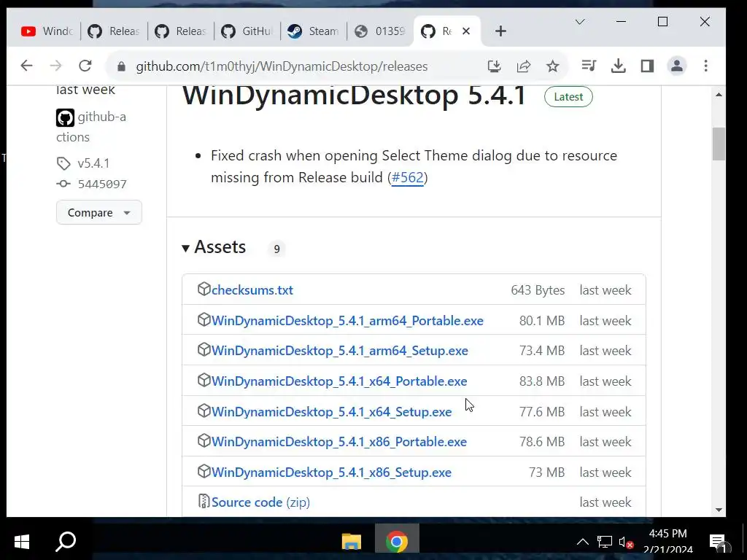Open the tab search chevron

(580, 22)
